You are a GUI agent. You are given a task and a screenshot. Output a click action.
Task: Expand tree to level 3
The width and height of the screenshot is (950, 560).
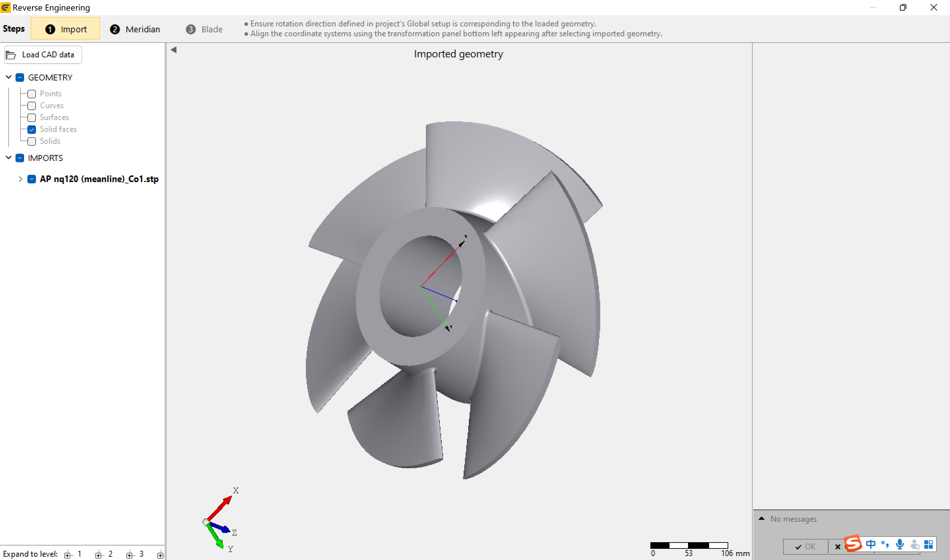pos(130,555)
